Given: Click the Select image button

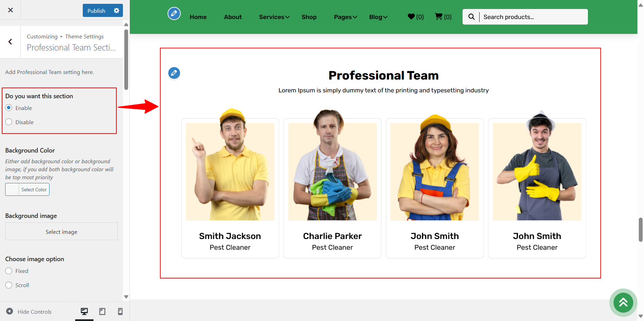Looking at the screenshot, I should [x=61, y=232].
